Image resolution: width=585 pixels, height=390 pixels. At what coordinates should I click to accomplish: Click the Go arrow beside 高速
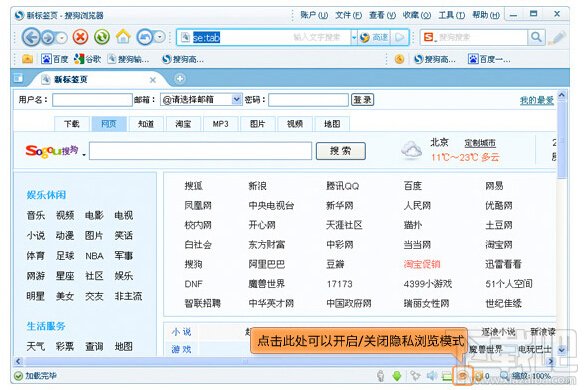[x=400, y=37]
